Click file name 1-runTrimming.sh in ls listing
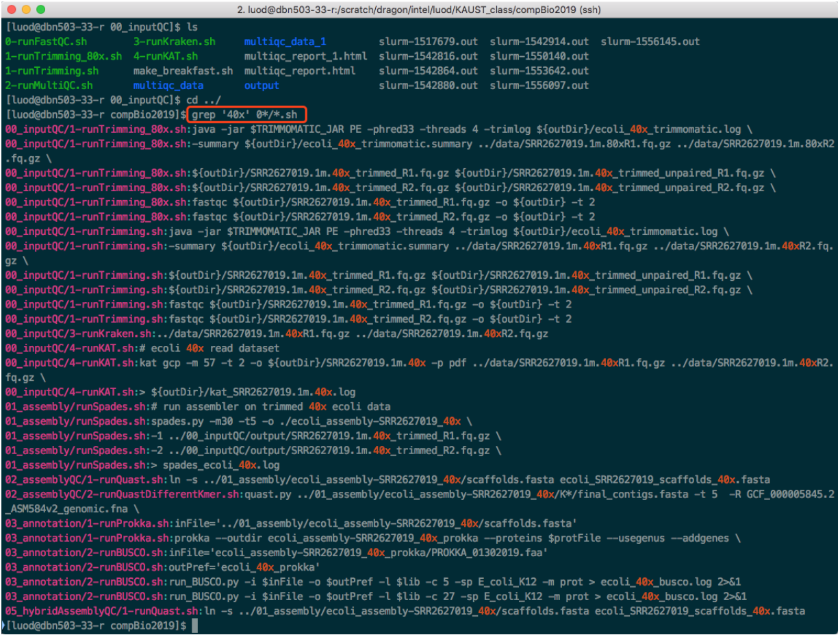Image resolution: width=840 pixels, height=635 pixels. pyautogui.click(x=51, y=71)
